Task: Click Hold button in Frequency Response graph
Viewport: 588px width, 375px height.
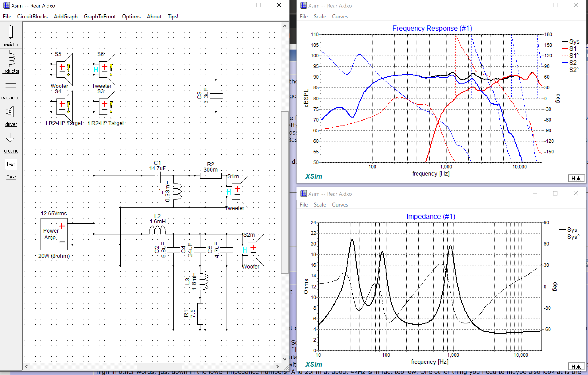Action: (576, 178)
